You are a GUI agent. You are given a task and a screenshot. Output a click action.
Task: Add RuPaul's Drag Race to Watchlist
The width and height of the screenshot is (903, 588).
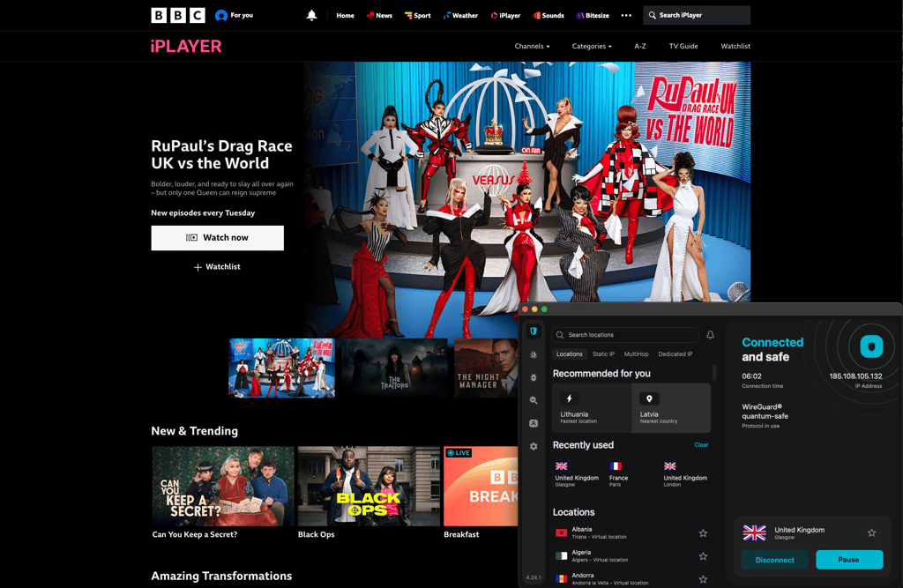(217, 266)
